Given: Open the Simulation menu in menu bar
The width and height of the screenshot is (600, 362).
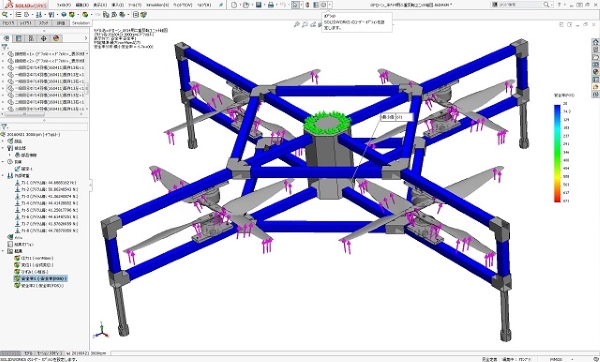Looking at the screenshot, I should coord(157,5).
